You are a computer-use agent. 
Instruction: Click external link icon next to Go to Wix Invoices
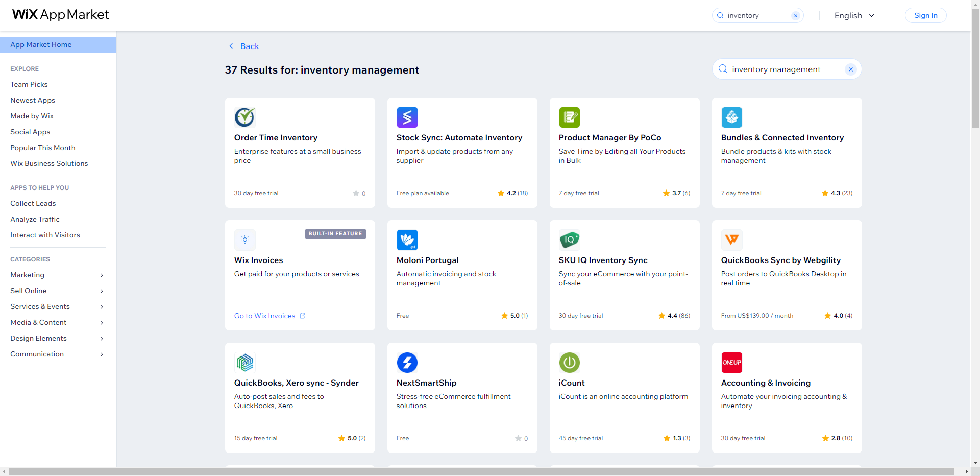[302, 316]
